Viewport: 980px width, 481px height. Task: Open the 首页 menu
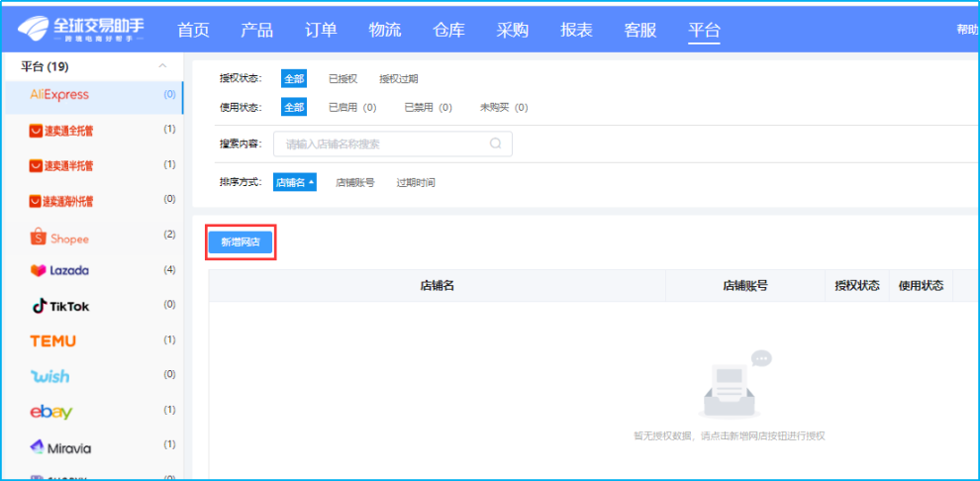(193, 30)
